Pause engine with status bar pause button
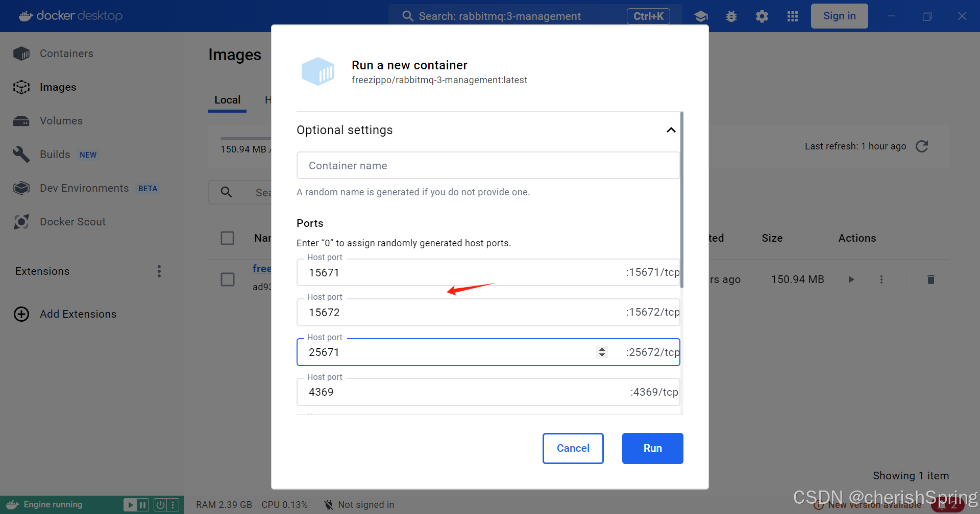Image resolution: width=980 pixels, height=514 pixels. point(143,505)
